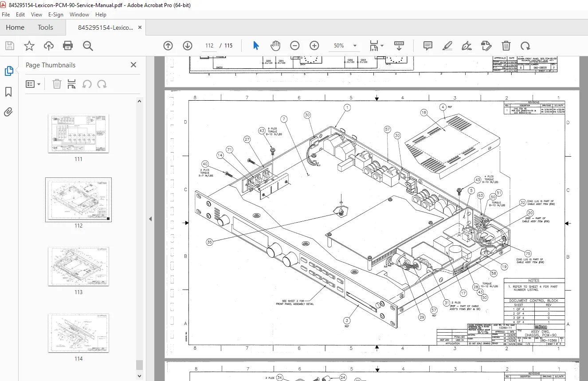
Task: Click the thumbnails panel page-break insert icon
Action: tap(72, 84)
